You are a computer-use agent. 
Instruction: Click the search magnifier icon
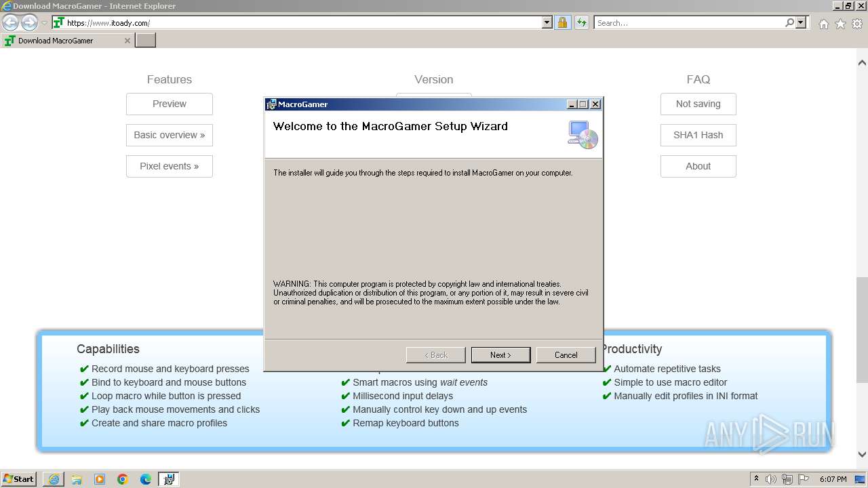point(789,22)
